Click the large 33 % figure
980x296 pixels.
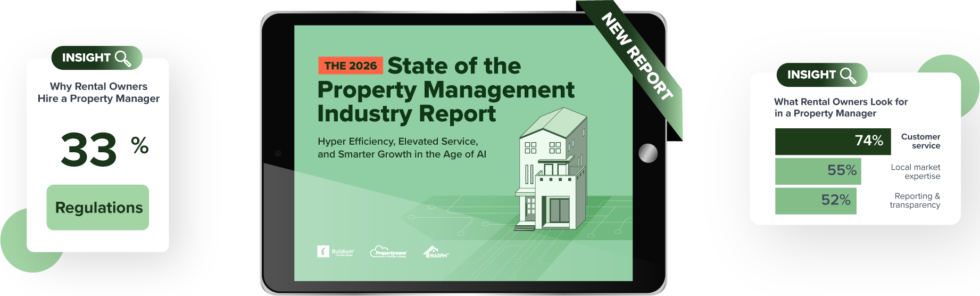(104, 150)
